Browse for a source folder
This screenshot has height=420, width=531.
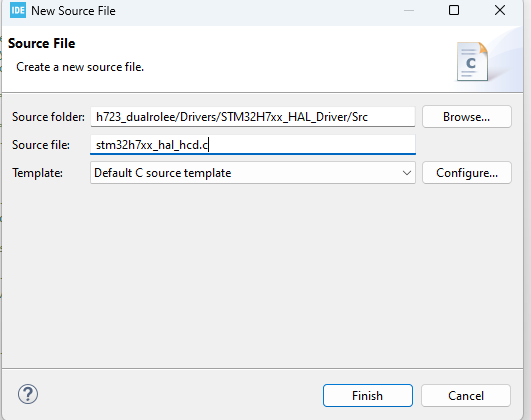[467, 117]
